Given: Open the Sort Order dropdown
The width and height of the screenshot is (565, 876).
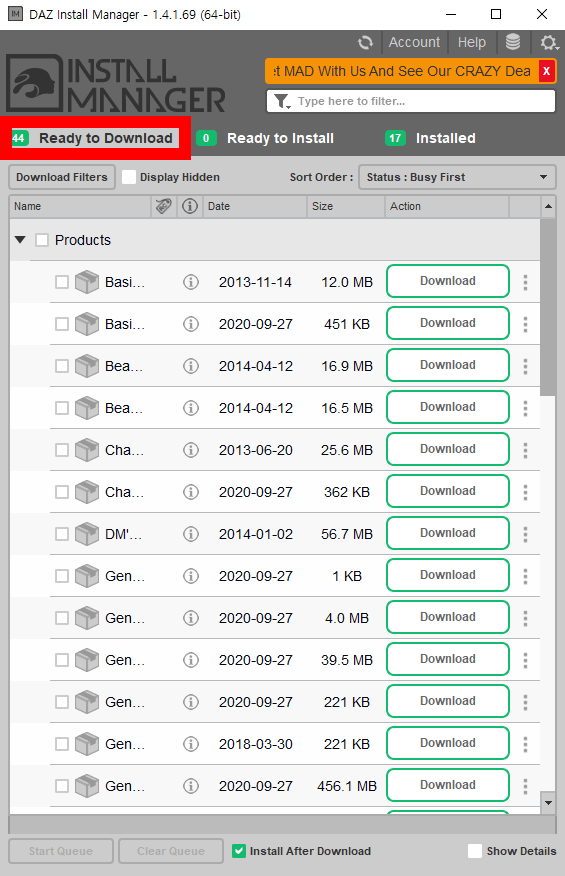Looking at the screenshot, I should [x=457, y=177].
